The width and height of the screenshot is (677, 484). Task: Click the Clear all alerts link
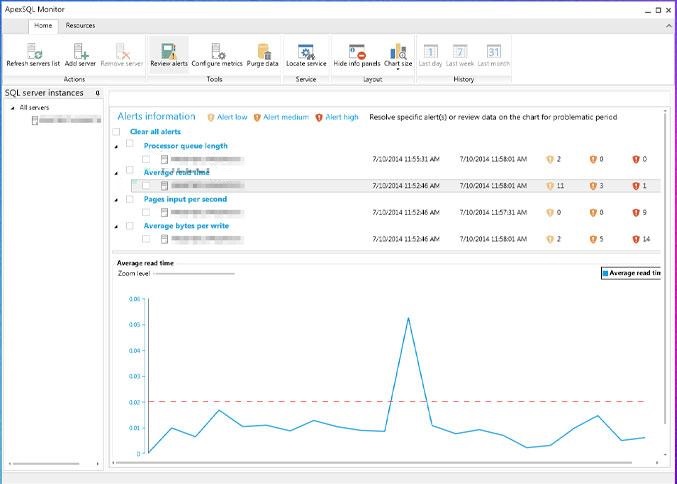tap(155, 132)
